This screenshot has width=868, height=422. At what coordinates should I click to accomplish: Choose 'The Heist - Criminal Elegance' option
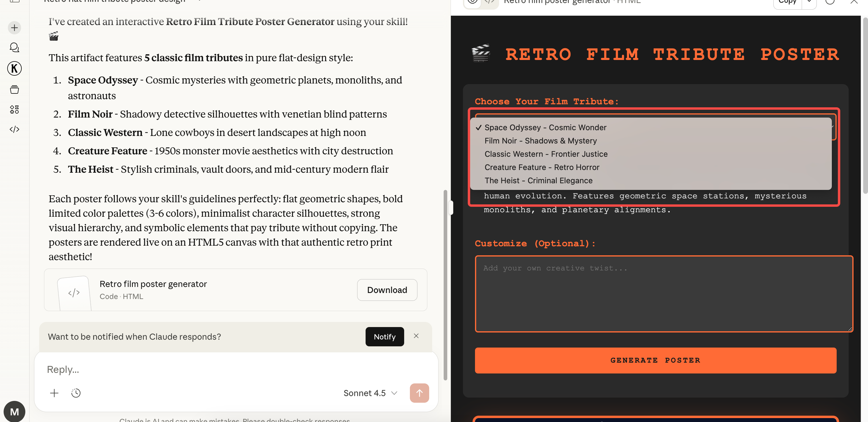click(x=539, y=181)
